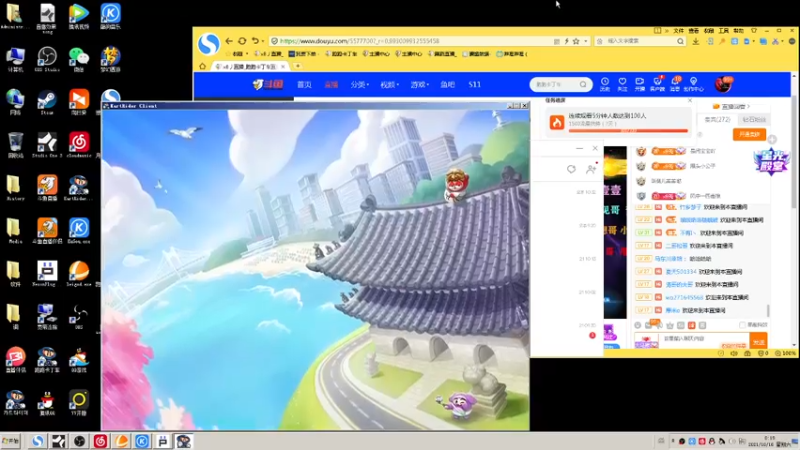This screenshot has height=450, width=800.
Task: Open Steam desktop shortcut
Action: [47, 102]
